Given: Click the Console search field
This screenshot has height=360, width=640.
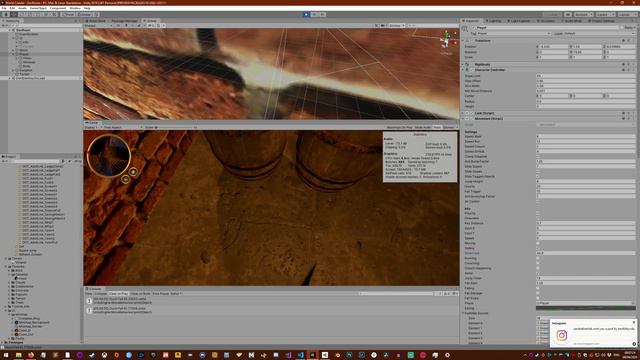Looking at the screenshot, I should point(396,293).
